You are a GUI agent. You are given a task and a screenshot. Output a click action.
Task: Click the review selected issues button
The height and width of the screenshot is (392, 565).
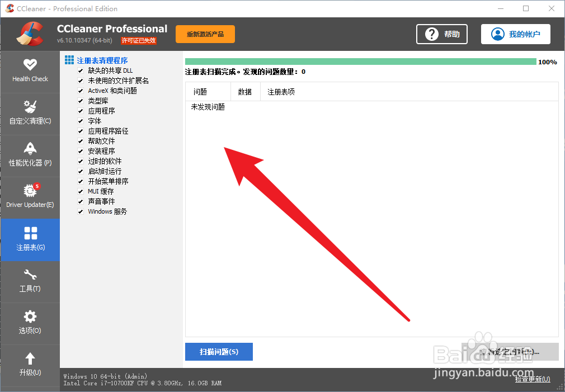coord(510,352)
